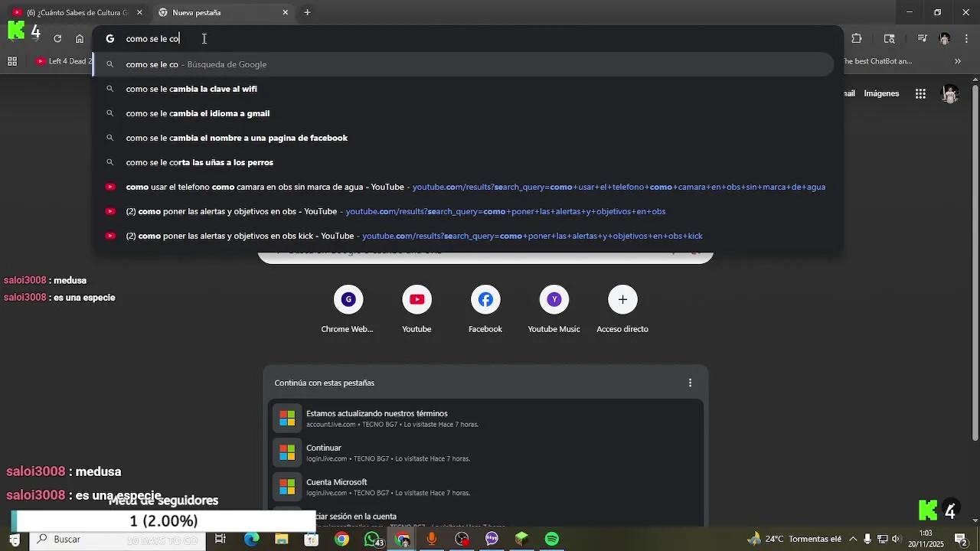Open Left 4 Dead 2 bookmark
Image resolution: width=980 pixels, height=551 pixels.
[x=64, y=61]
